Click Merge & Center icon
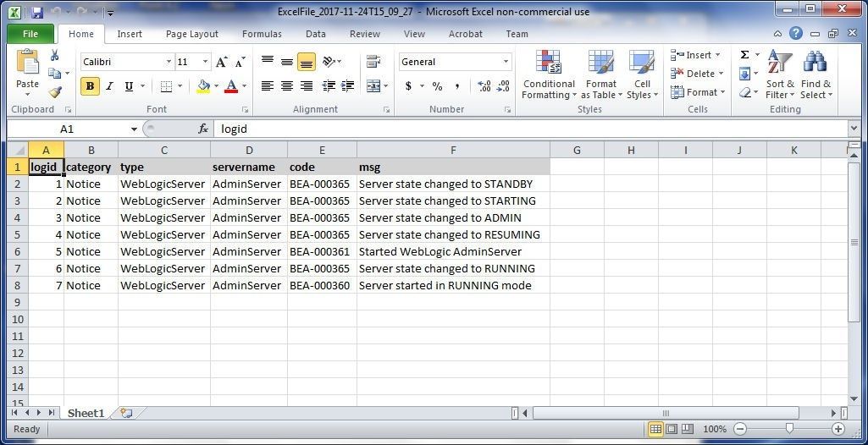The width and height of the screenshot is (868, 445). pos(373,85)
